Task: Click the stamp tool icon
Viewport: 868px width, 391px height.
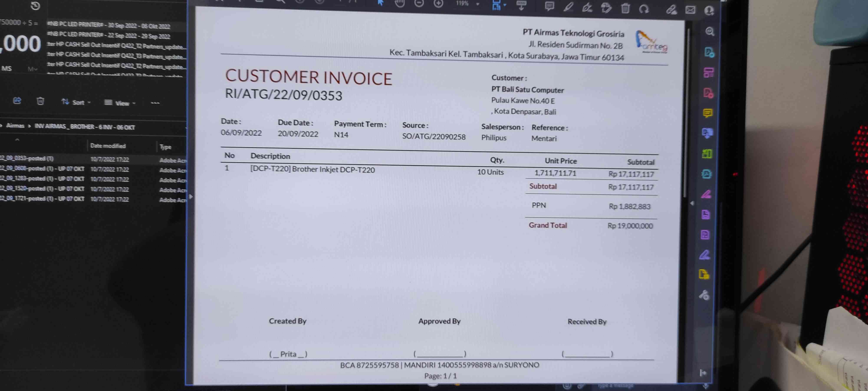Action: 606,8
